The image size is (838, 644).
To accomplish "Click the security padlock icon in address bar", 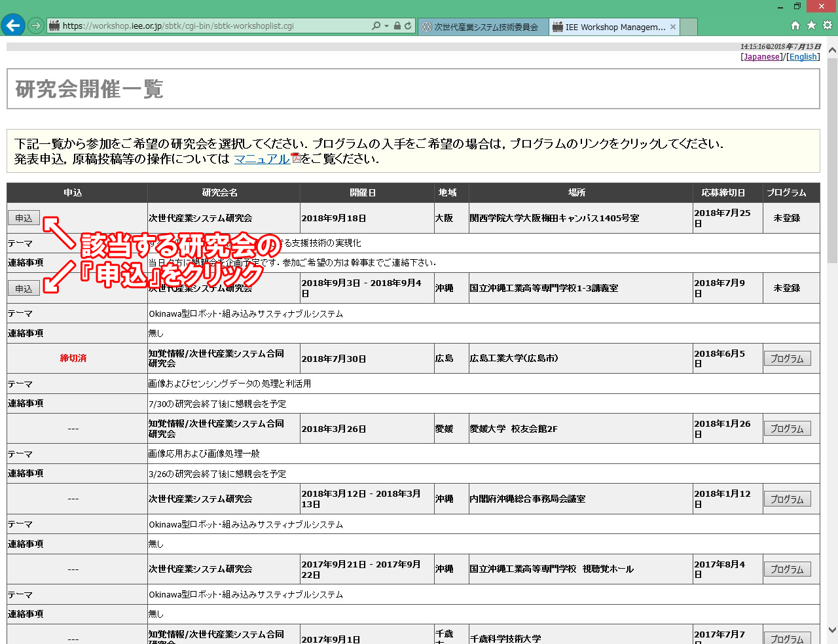I will [x=397, y=26].
